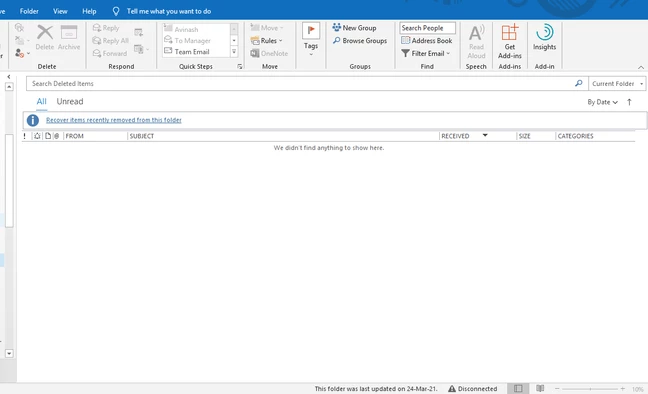Click the Reply All button
Image resolution: width=648 pixels, height=394 pixels.
[111, 41]
